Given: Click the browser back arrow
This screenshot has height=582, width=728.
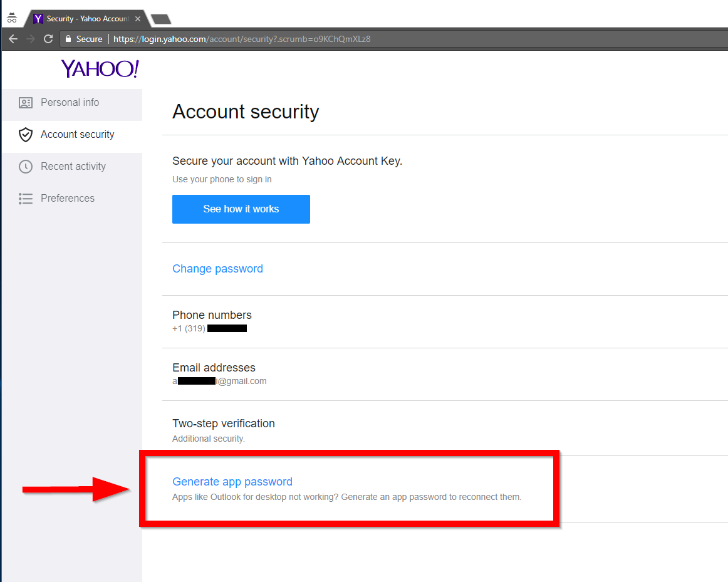Looking at the screenshot, I should click(x=13, y=39).
